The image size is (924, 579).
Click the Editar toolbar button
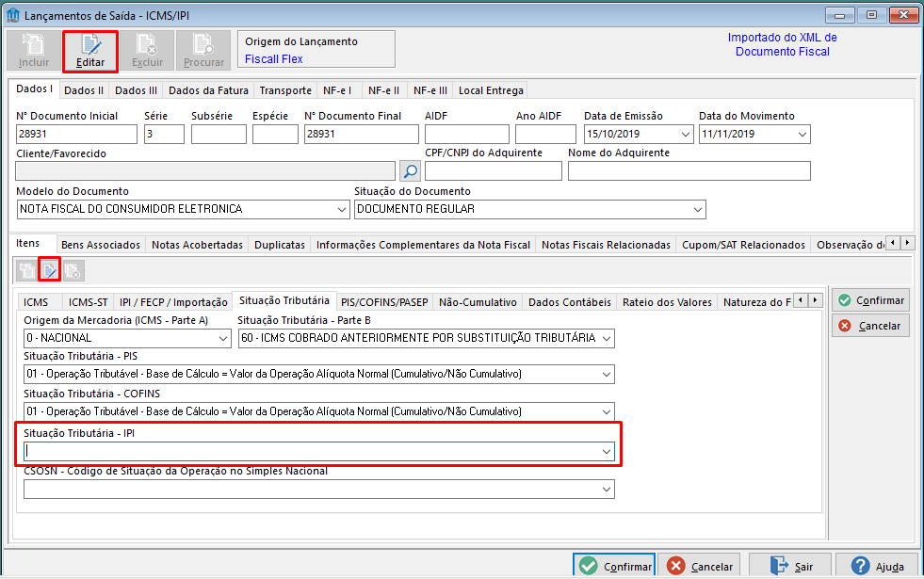[x=90, y=51]
